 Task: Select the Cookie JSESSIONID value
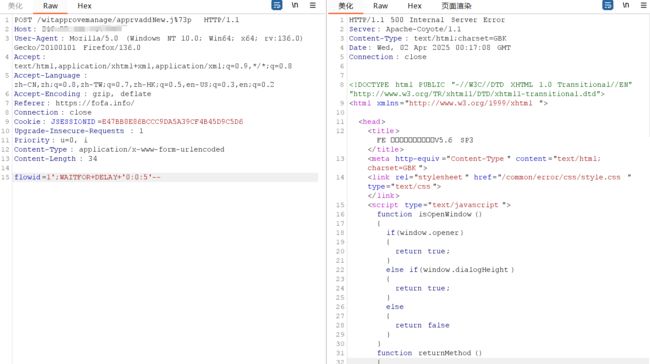click(172, 122)
